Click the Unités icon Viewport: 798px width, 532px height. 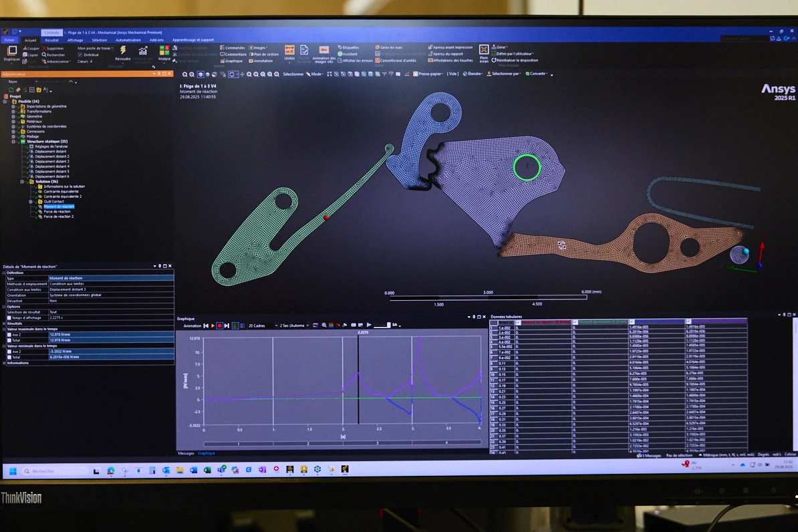[289, 50]
